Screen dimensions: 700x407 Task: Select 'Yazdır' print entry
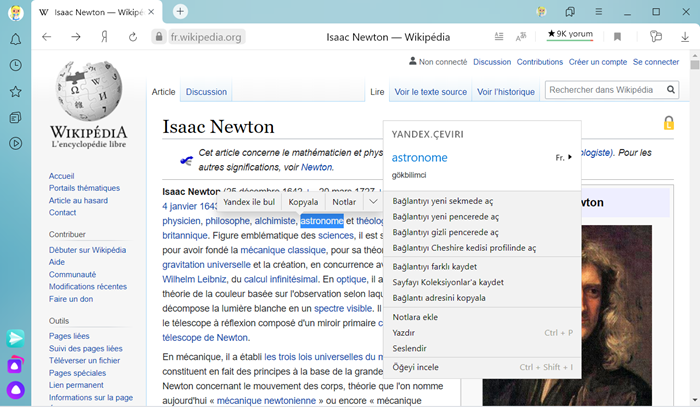482,332
